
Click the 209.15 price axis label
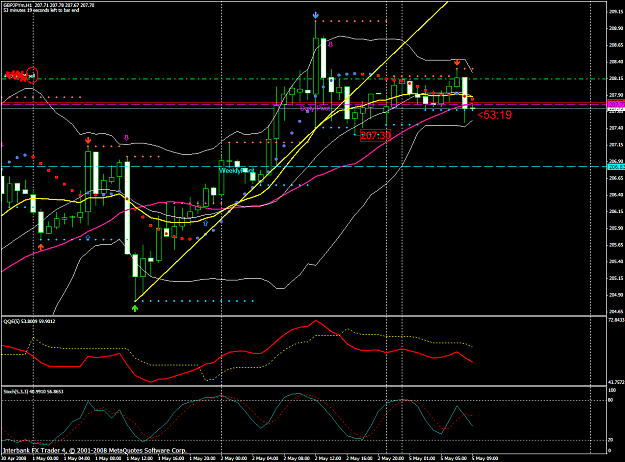coord(616,12)
